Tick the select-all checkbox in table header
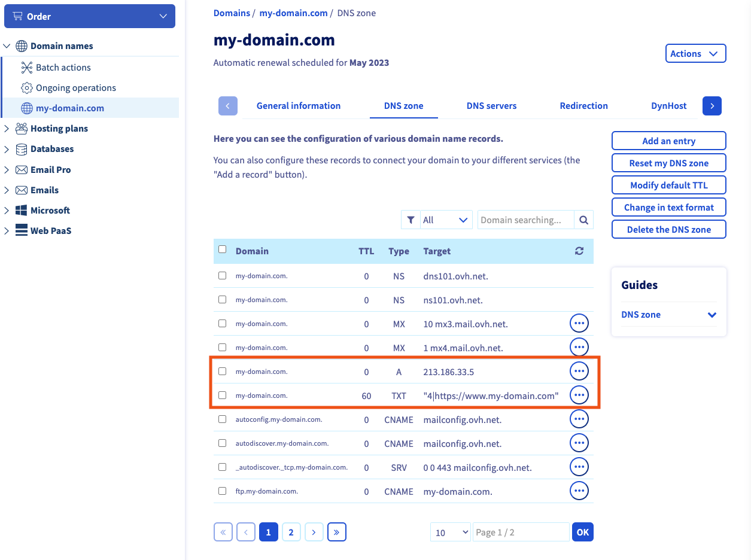This screenshot has width=751, height=560. pos(223,250)
